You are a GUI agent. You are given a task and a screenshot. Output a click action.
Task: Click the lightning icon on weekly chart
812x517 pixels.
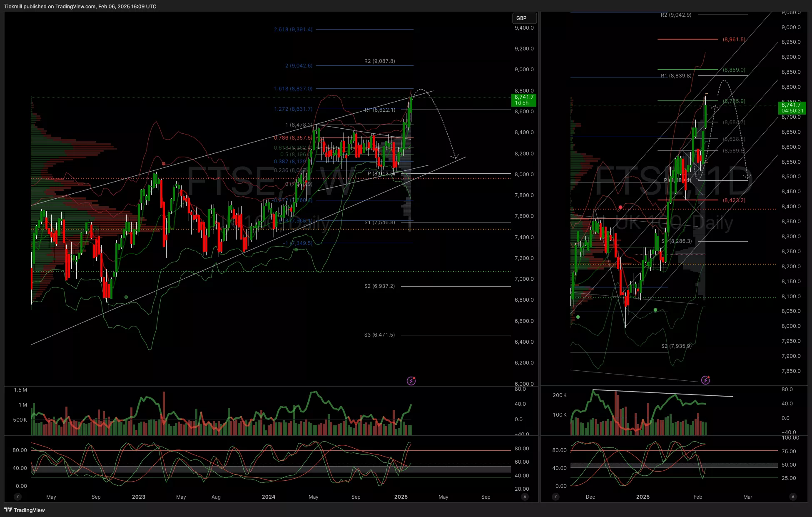click(411, 381)
